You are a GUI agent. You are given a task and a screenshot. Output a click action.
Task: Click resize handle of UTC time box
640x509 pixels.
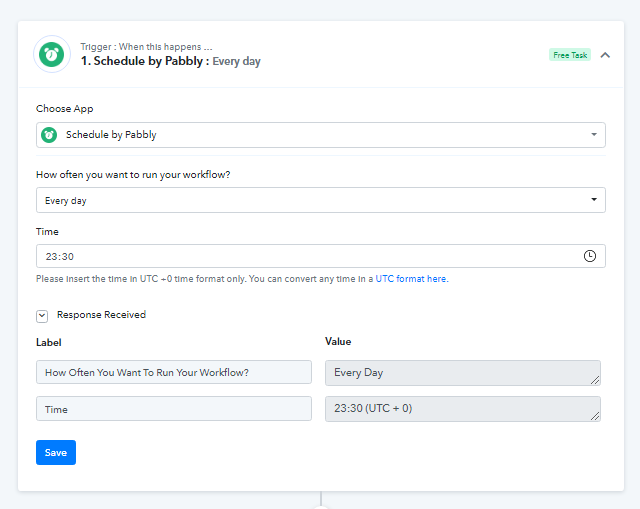tap(595, 416)
